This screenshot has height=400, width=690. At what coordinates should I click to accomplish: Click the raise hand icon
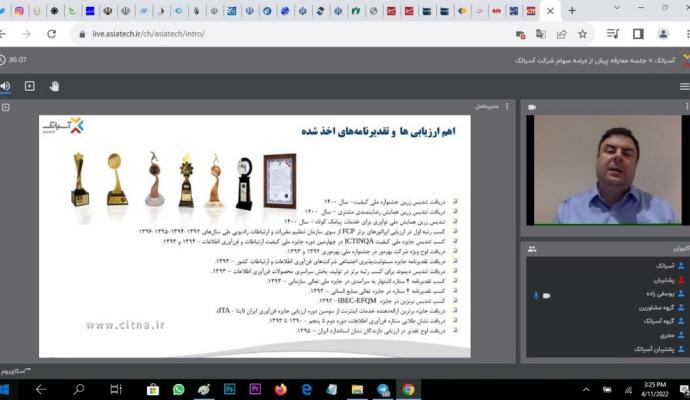coord(54,86)
